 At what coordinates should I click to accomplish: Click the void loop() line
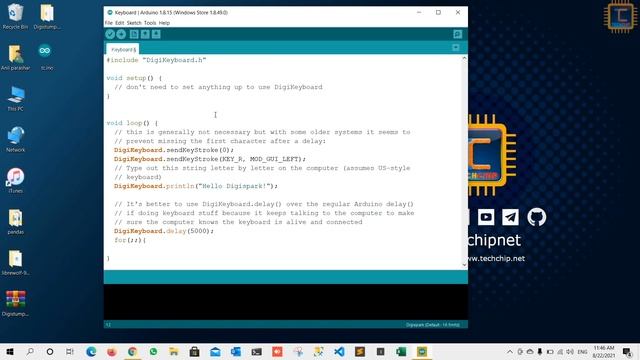(132, 123)
